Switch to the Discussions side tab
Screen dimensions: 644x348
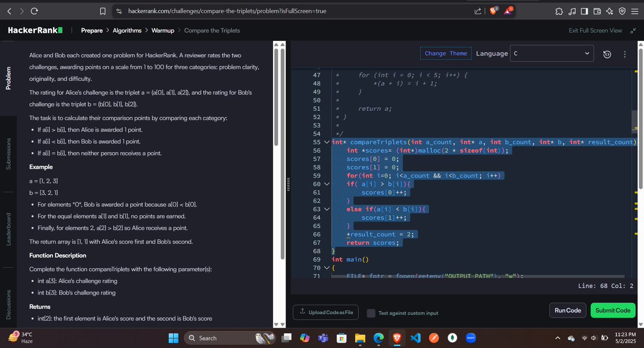(8, 305)
